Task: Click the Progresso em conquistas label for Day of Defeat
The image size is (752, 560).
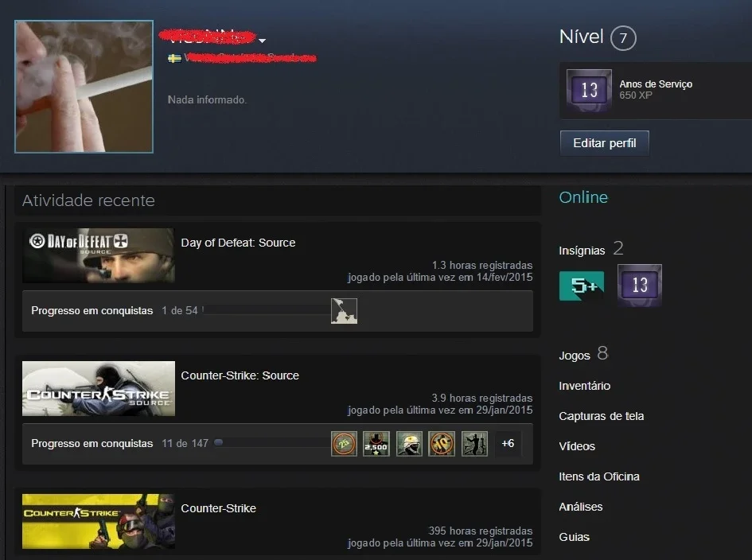Action: tap(92, 311)
